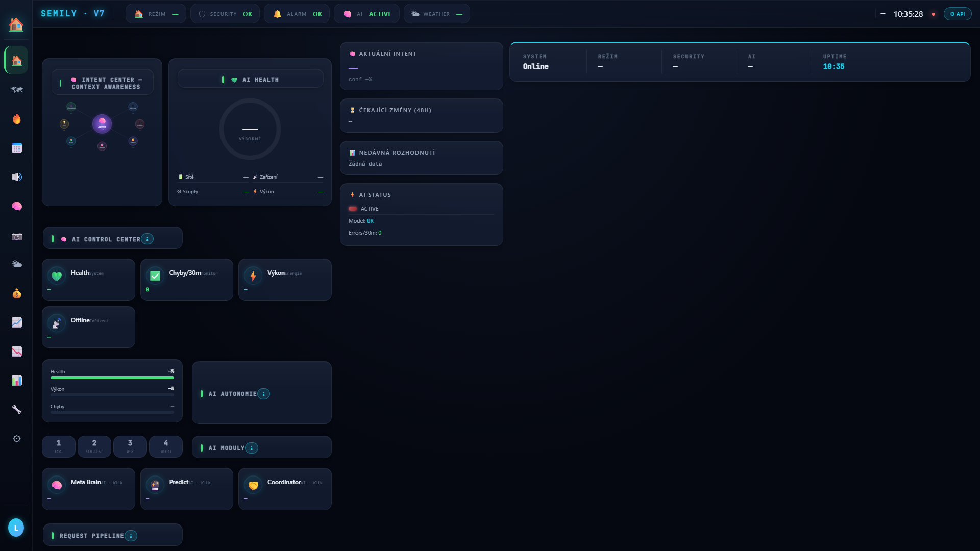Click the AI Moduly info icon
This screenshot has width=980, height=551.
click(252, 448)
